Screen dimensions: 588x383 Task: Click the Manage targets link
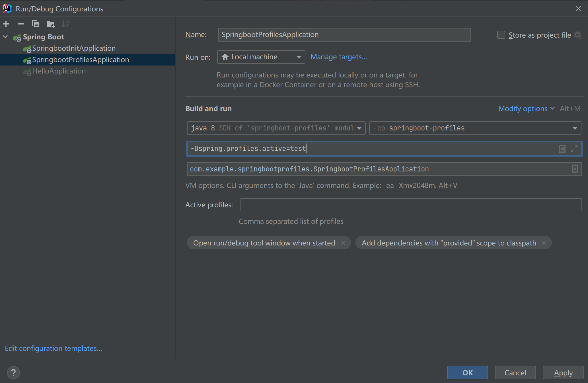click(x=339, y=57)
